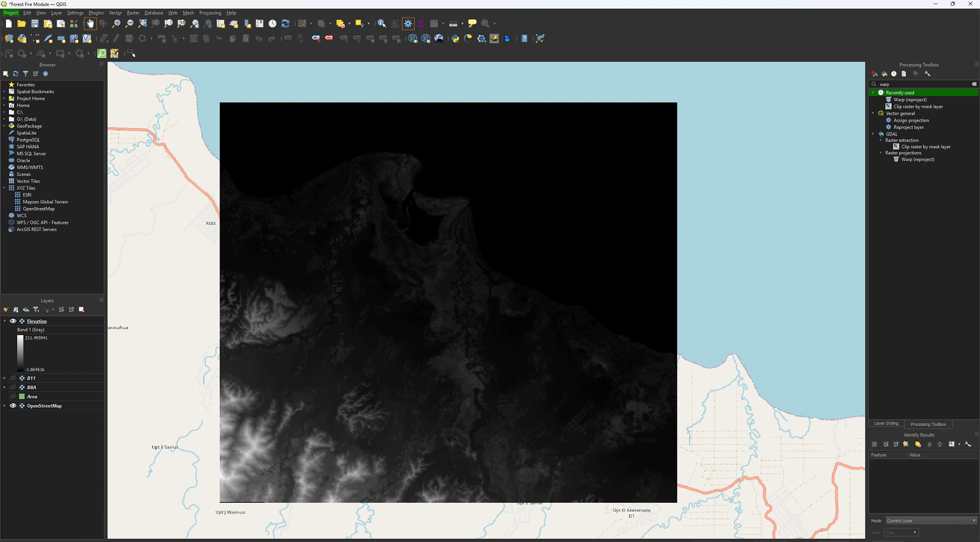The image size is (980, 542).
Task: Select Reproject layer algorithm
Action: tap(908, 128)
